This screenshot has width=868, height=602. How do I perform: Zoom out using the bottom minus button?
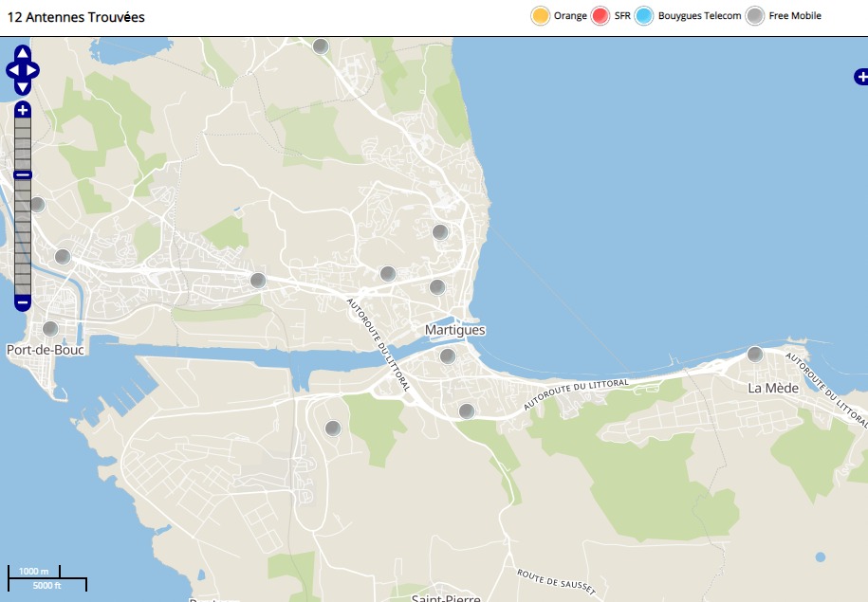[23, 303]
